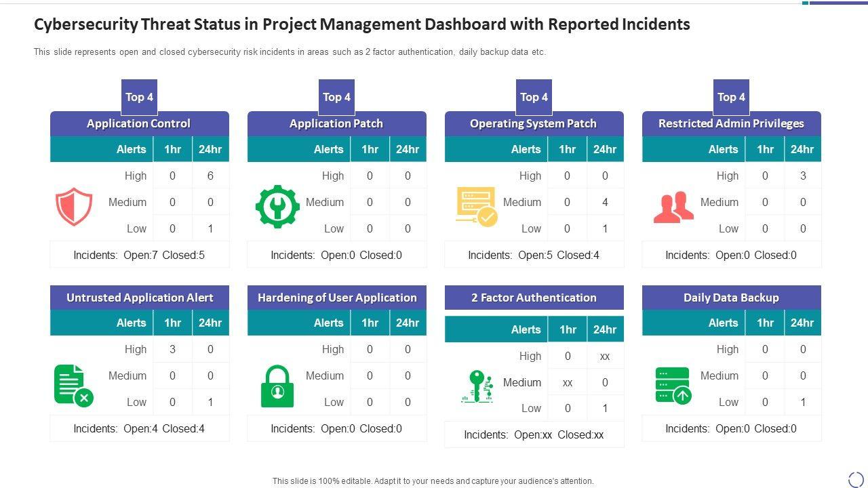Click the slide title heading text
868x488 pixels.
coord(362,24)
